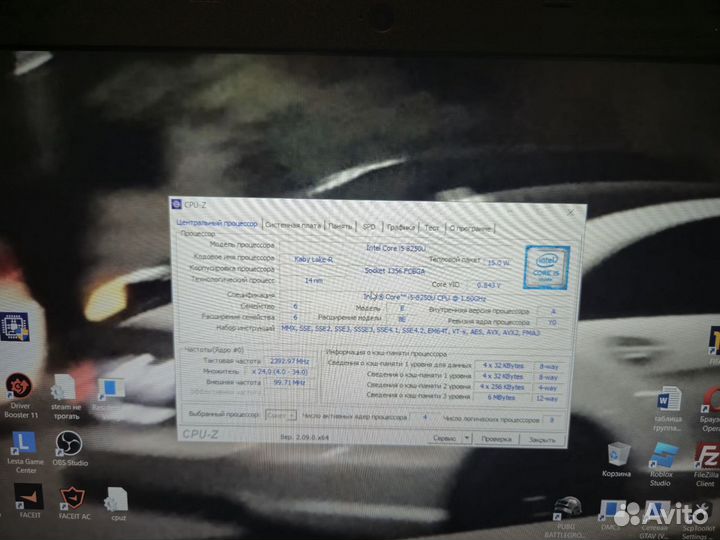Image resolution: width=720 pixels, height=540 pixels.
Task: Close the CPU-Z window
Action: click(570, 212)
